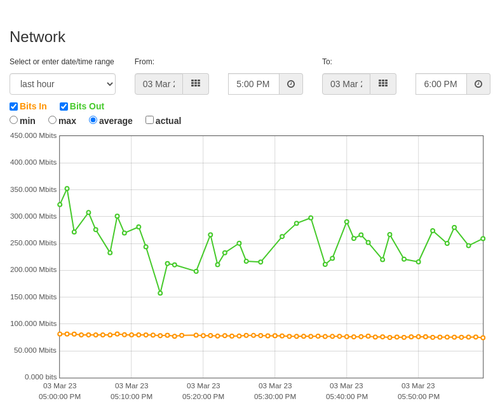Click the 'From:' label
500x403 pixels.
coord(144,62)
